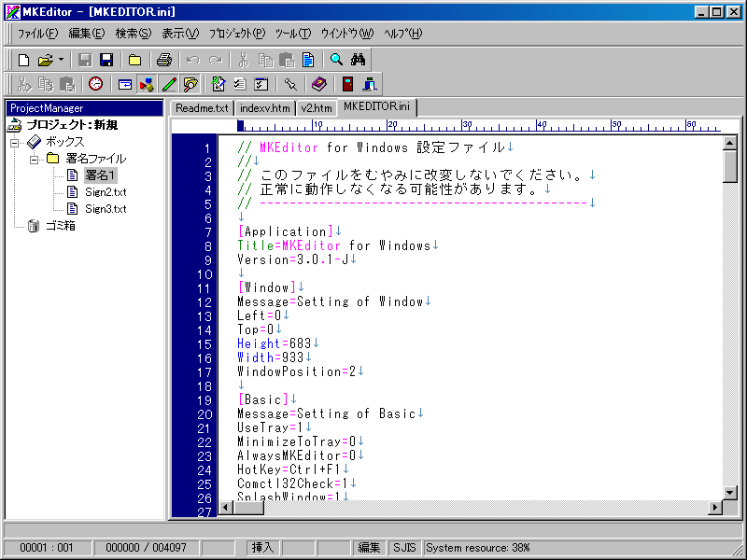The width and height of the screenshot is (747, 560).
Task: Open the ヘルプ(H) menu
Action: point(403,34)
